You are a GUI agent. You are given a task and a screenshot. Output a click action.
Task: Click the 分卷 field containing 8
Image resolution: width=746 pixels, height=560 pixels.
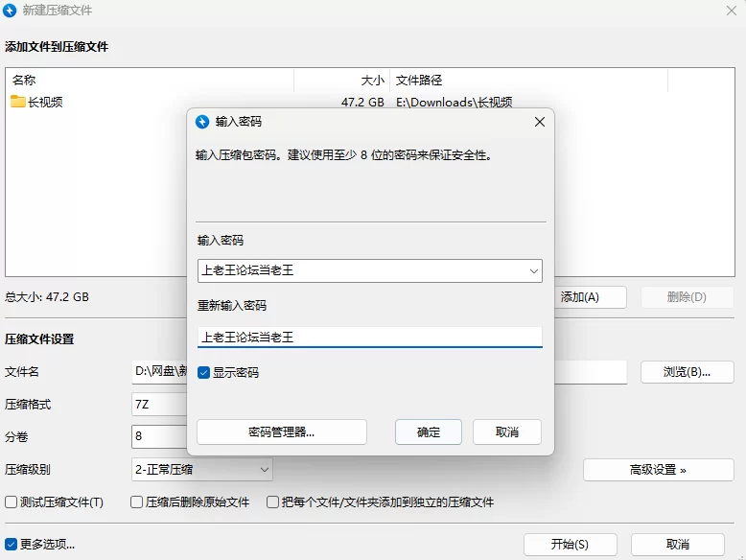[x=159, y=436]
